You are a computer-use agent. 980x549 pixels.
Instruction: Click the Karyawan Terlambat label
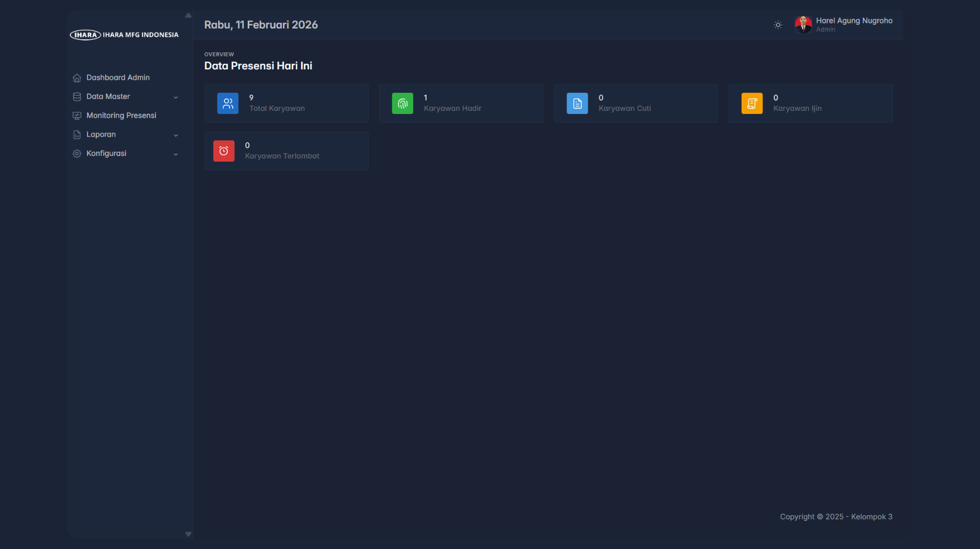(282, 156)
